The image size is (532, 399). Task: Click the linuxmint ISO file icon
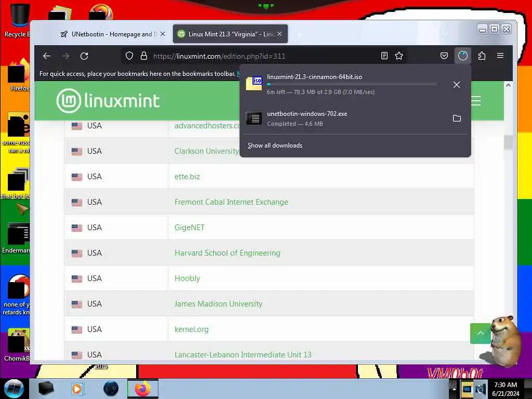pos(254,83)
